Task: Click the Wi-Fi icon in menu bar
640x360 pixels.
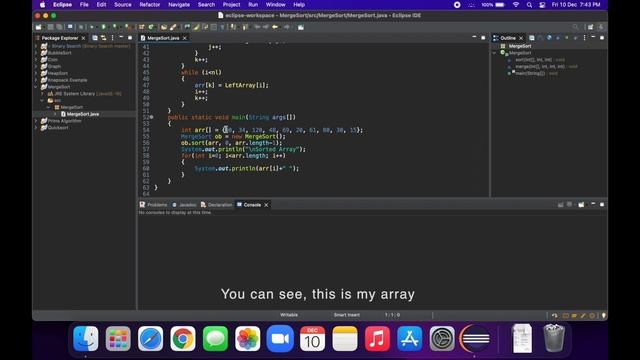Action: coord(516,5)
